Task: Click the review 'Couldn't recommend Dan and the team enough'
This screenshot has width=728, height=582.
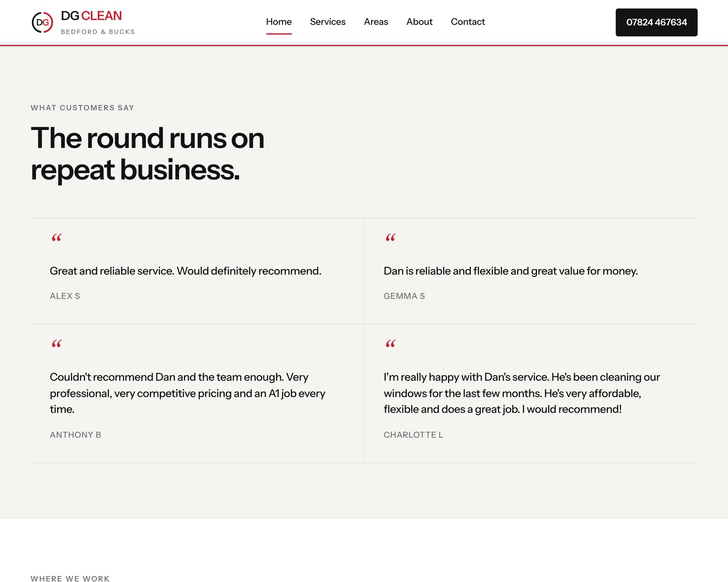Action: [x=188, y=393]
